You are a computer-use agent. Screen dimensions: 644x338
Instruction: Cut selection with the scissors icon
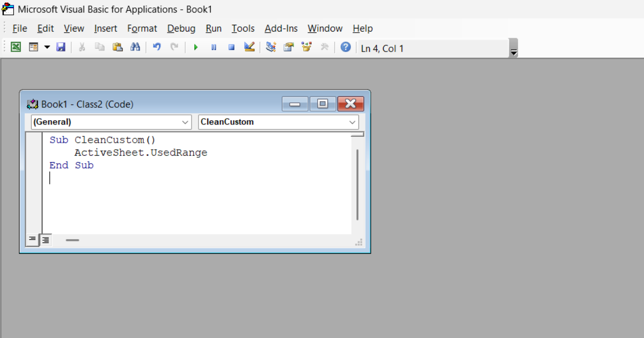tap(82, 47)
